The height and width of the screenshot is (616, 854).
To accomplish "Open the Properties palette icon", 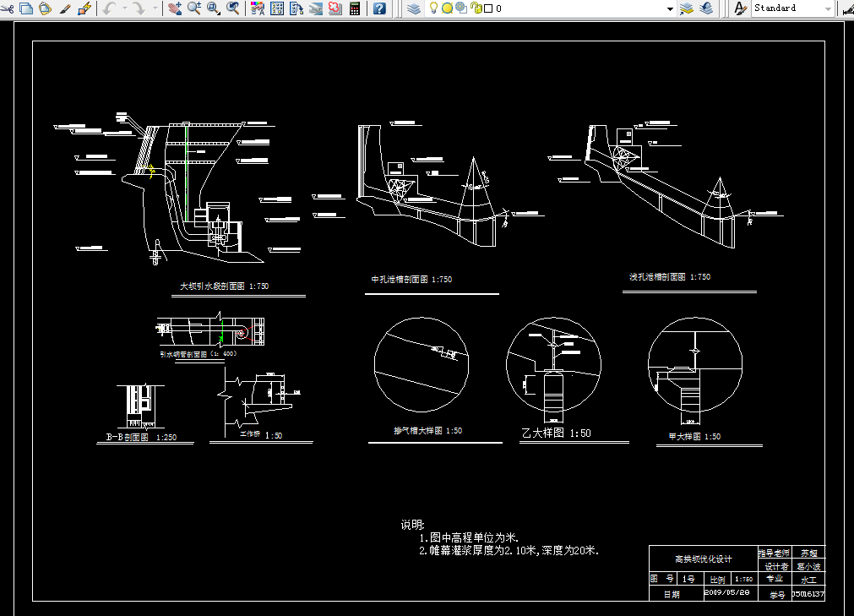I will pos(258,8).
